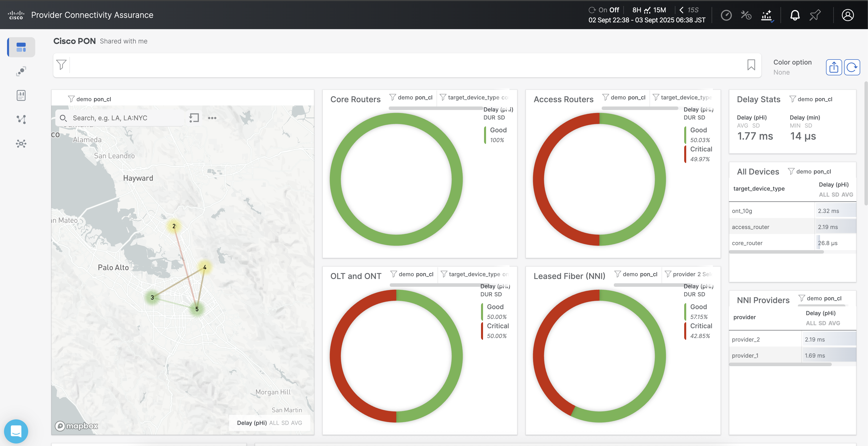868x446 pixels.
Task: Click the pin icon in header
Action: [x=815, y=15]
